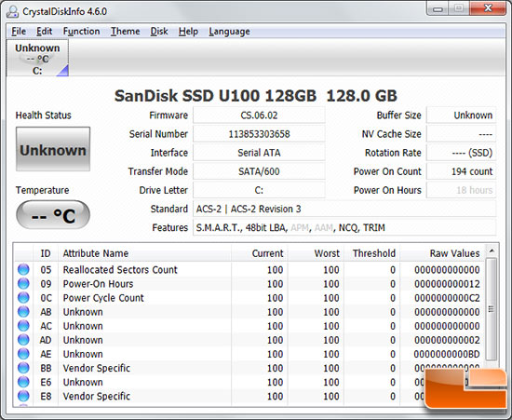The height and width of the screenshot is (420, 512).
Task: Click the Firmware field CS.06.02
Action: click(259, 115)
